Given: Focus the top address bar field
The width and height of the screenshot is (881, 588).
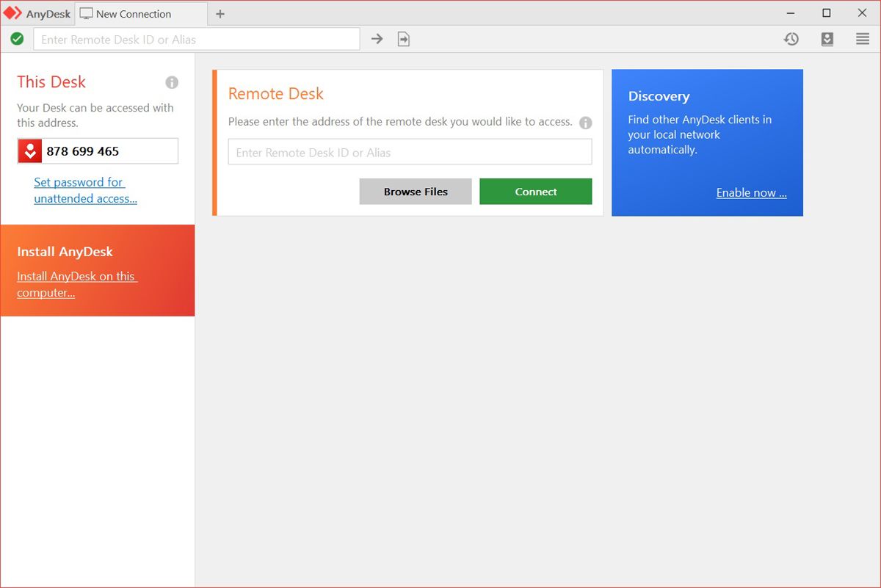Looking at the screenshot, I should [197, 39].
